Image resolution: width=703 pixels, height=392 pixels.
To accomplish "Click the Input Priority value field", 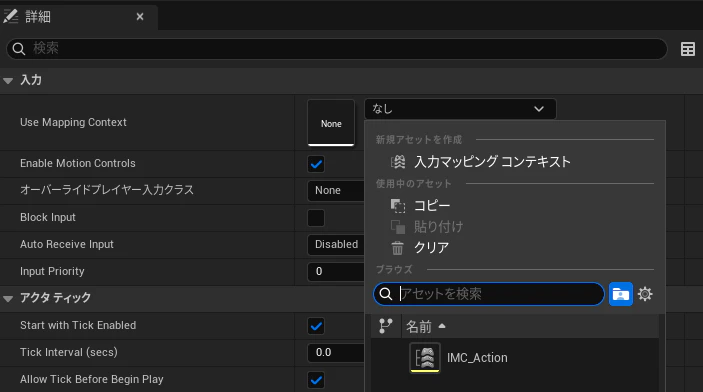I will 336,271.
